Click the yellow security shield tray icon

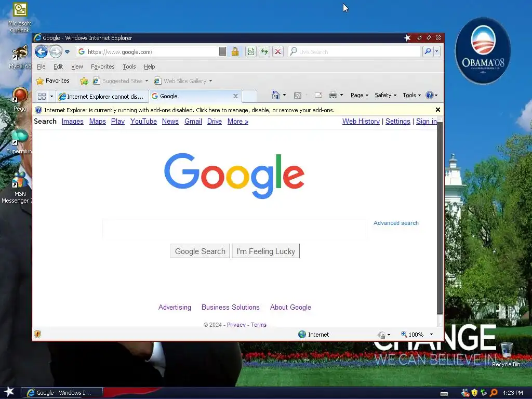[474, 393]
